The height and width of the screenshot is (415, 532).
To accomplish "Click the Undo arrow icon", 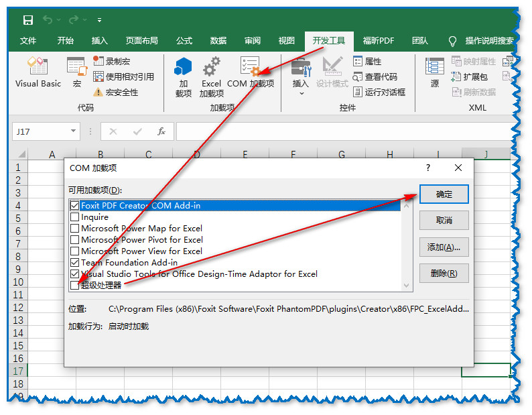I will pyautogui.click(x=48, y=20).
